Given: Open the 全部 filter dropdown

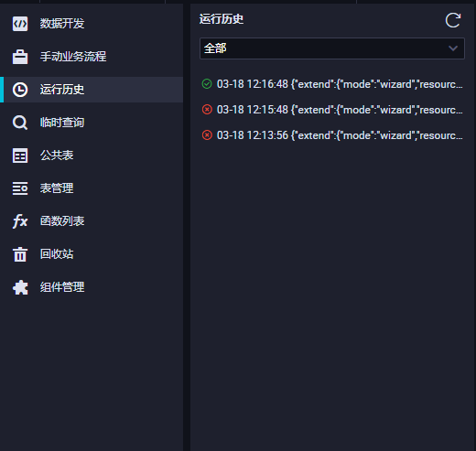Looking at the screenshot, I should click(332, 48).
